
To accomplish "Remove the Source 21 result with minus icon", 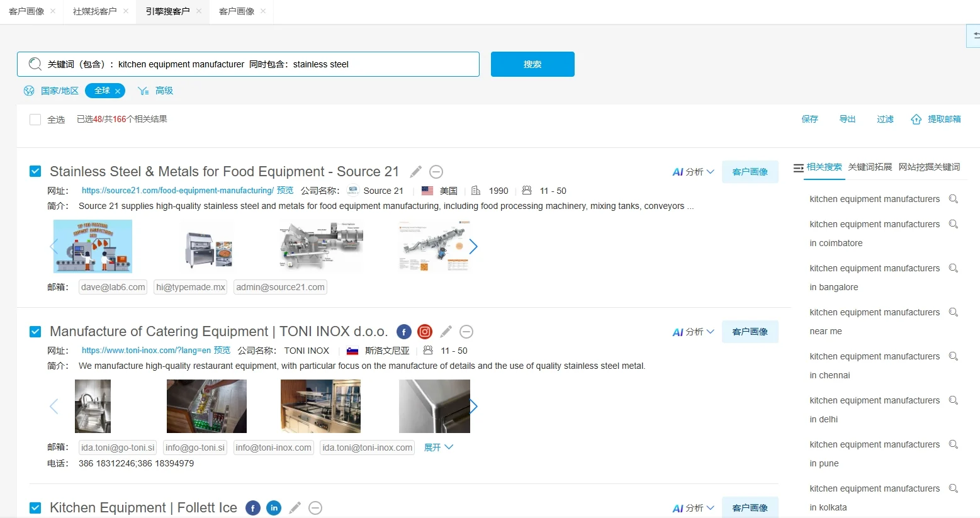I will (436, 172).
